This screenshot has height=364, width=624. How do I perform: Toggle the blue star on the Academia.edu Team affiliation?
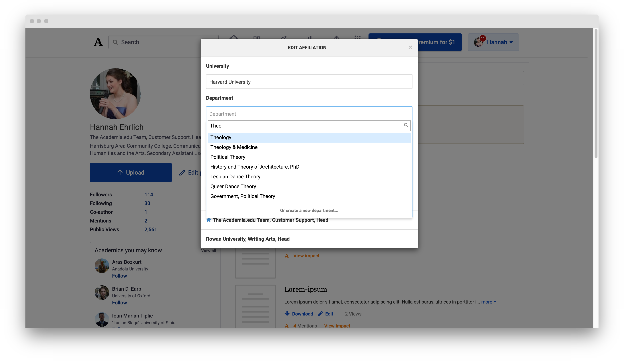(209, 220)
